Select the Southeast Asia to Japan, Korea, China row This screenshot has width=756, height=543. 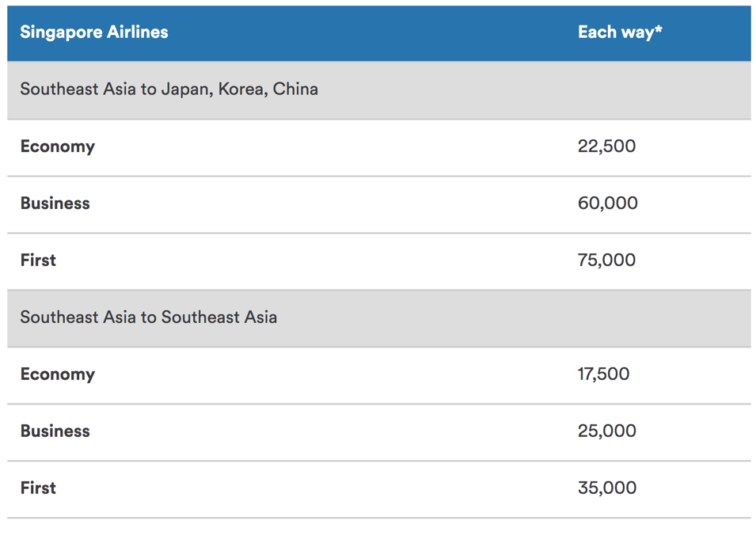(x=379, y=89)
